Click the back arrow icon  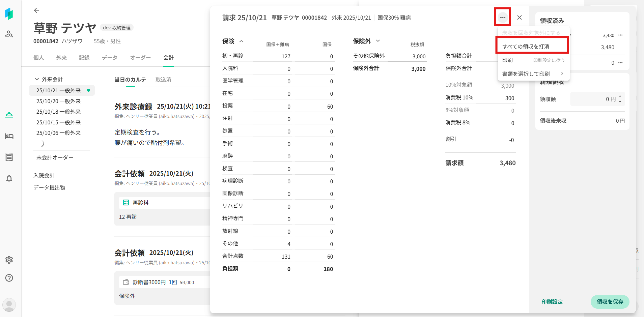click(36, 10)
